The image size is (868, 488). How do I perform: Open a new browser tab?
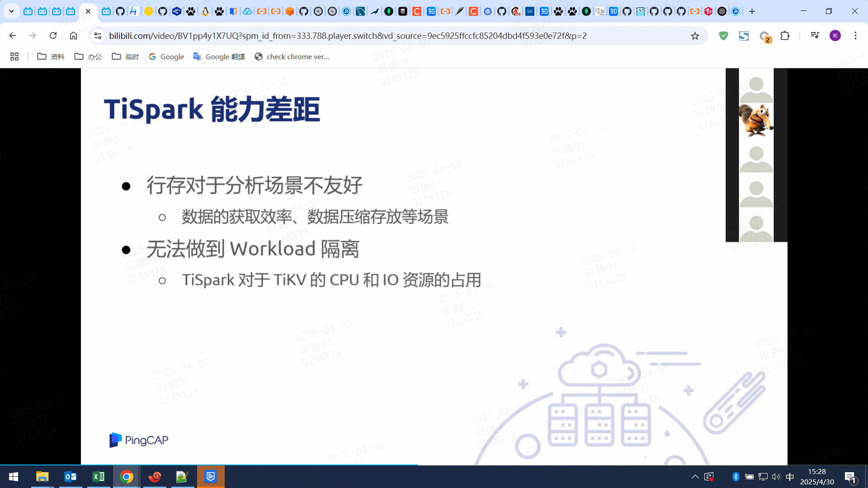point(752,11)
